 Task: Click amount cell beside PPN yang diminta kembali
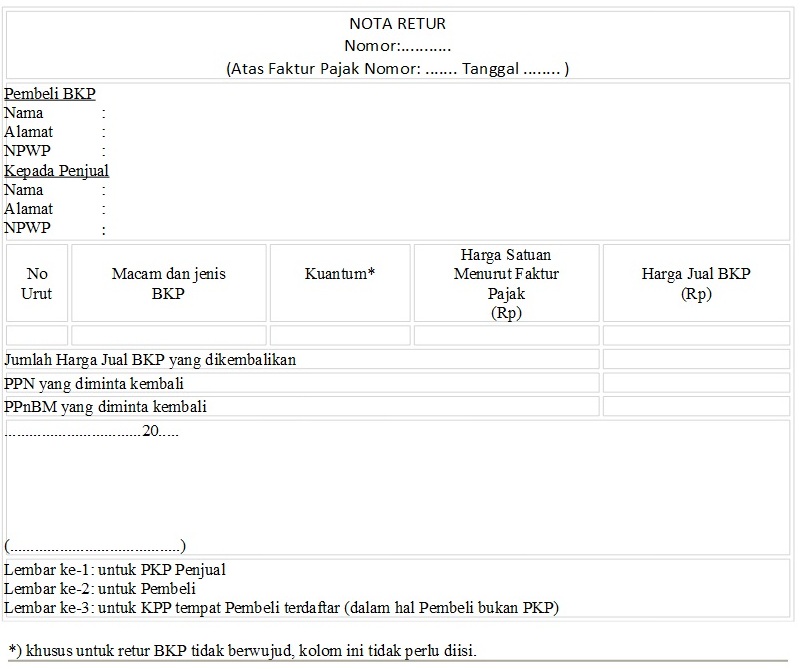tap(696, 383)
